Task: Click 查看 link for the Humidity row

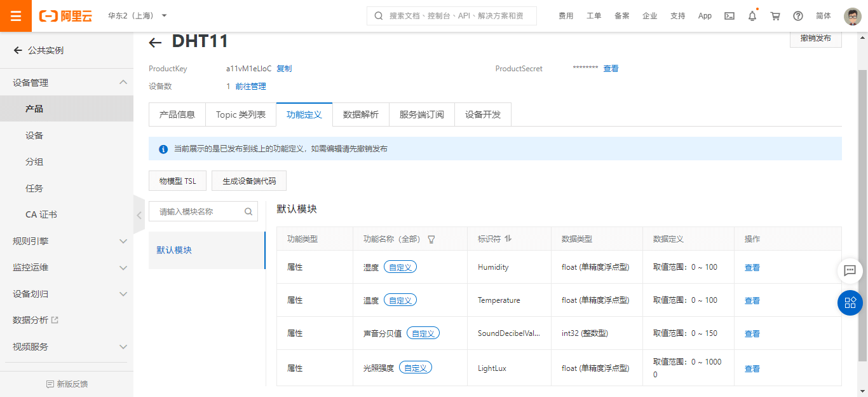Action: click(x=752, y=268)
